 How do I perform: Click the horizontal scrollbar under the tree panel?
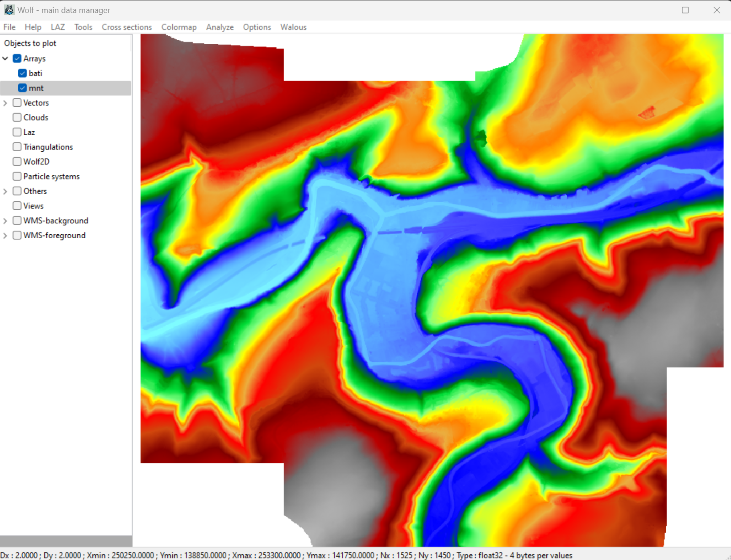(x=66, y=541)
